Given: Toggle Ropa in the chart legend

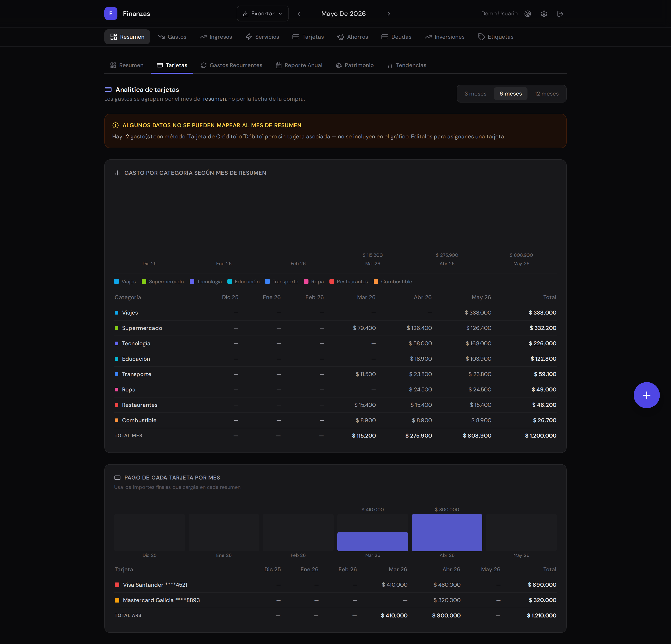Looking at the screenshot, I should pos(314,282).
